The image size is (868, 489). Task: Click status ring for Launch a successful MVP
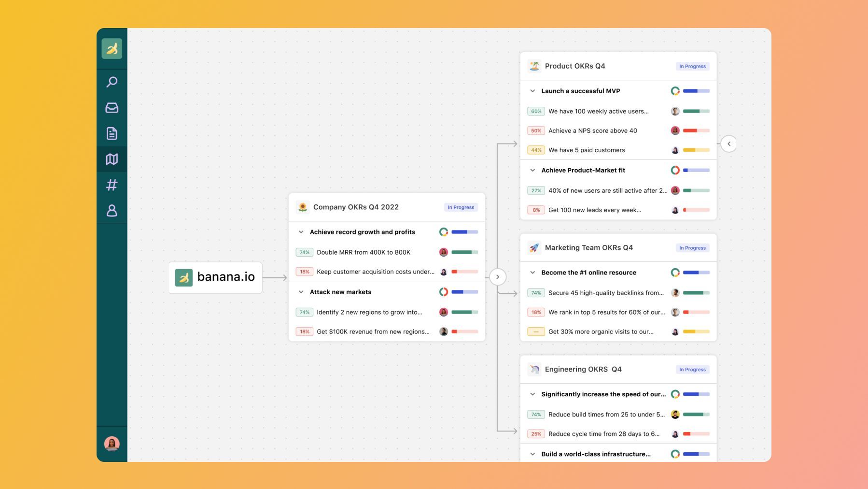coord(675,91)
